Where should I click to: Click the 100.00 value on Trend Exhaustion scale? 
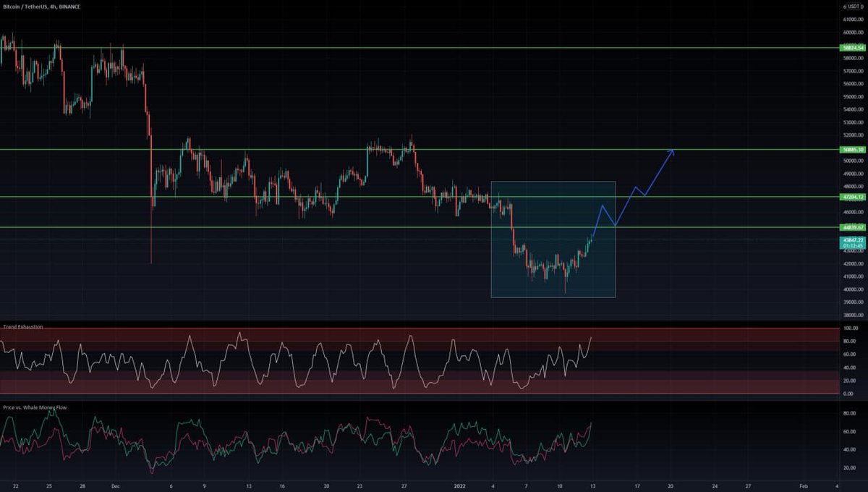(851, 328)
